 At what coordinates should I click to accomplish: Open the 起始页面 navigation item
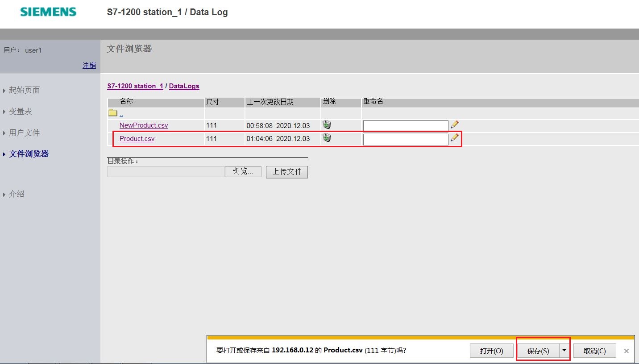click(x=25, y=90)
